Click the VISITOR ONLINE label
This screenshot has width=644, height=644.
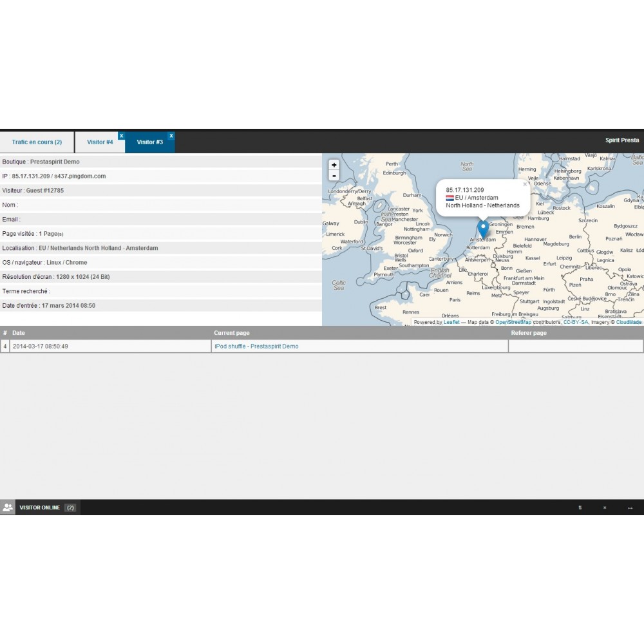pos(40,507)
